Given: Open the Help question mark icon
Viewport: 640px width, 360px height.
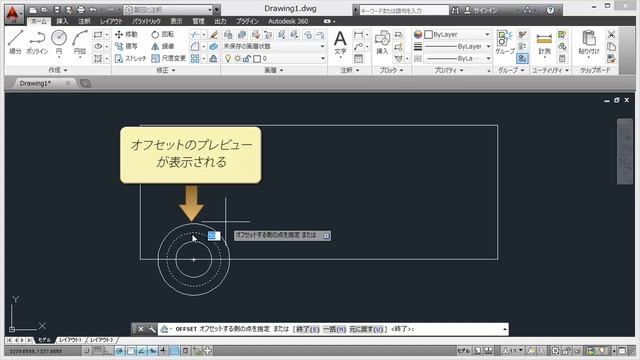Looking at the screenshot, I should pyautogui.click(x=550, y=10).
